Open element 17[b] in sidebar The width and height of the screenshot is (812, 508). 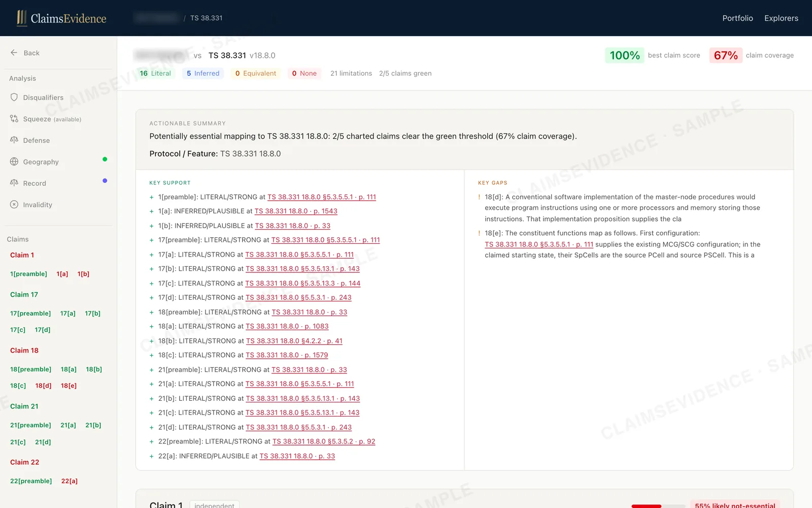[92, 313]
